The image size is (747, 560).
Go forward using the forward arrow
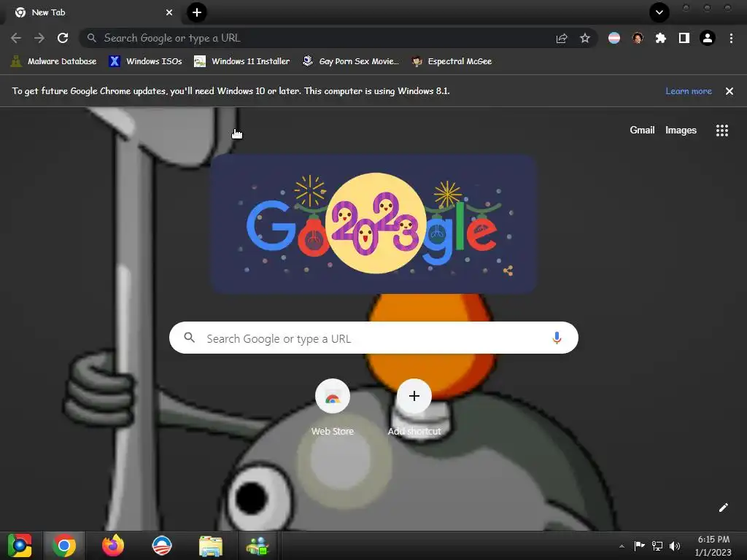click(39, 38)
